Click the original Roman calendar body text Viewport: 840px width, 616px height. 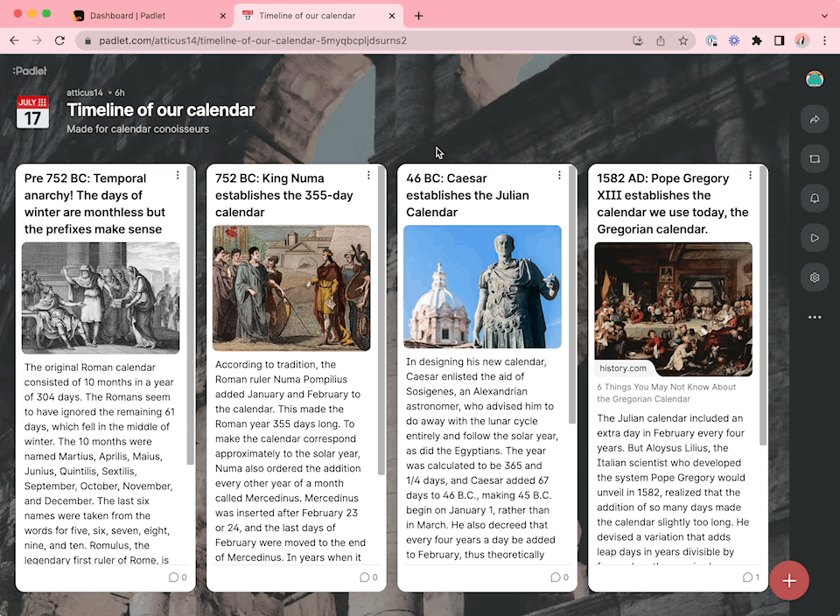[99, 464]
